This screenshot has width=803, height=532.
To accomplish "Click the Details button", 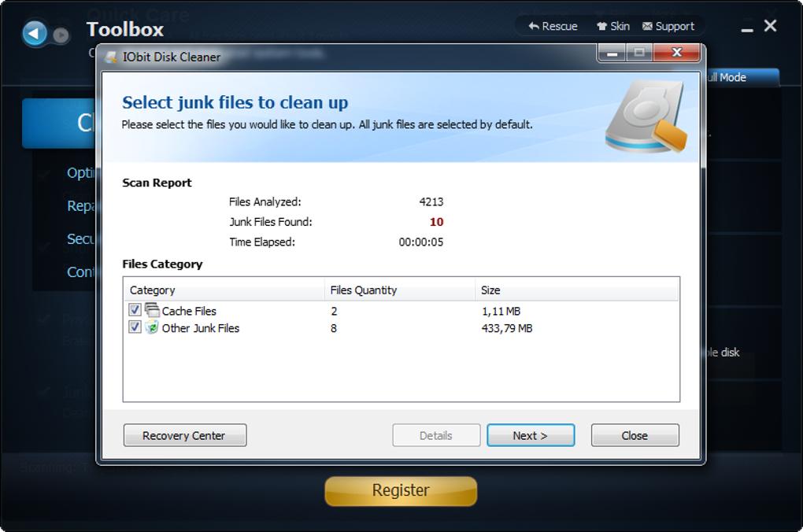I will coord(436,435).
